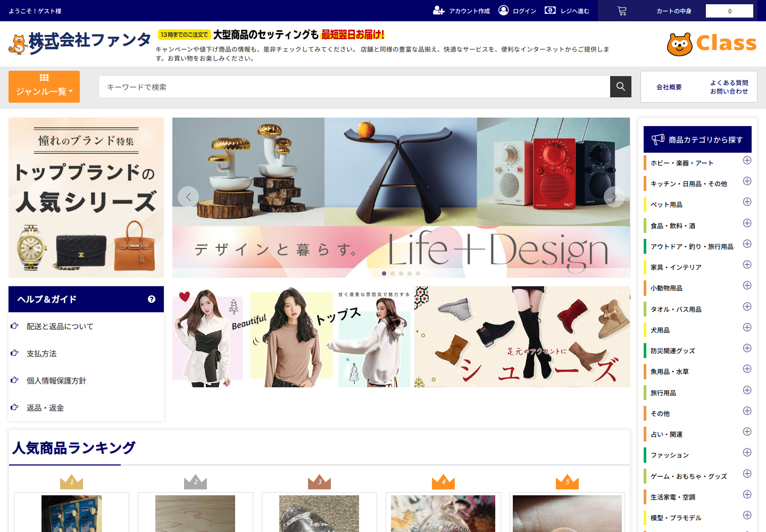The image size is (766, 532).
Task: Click the proceed-to-checkout register icon
Action: pyautogui.click(x=550, y=10)
